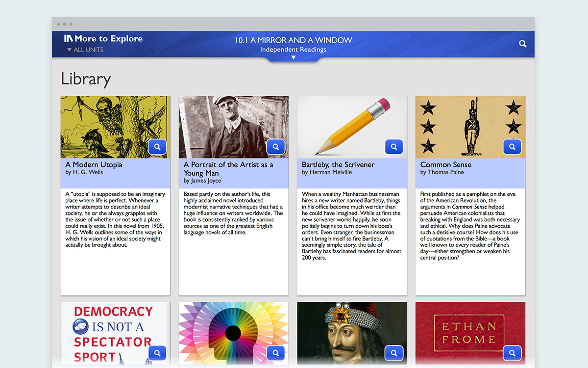588x368 pixels.
Task: Open the 10.1 A Mirror and a Window selector
Action: tap(294, 40)
